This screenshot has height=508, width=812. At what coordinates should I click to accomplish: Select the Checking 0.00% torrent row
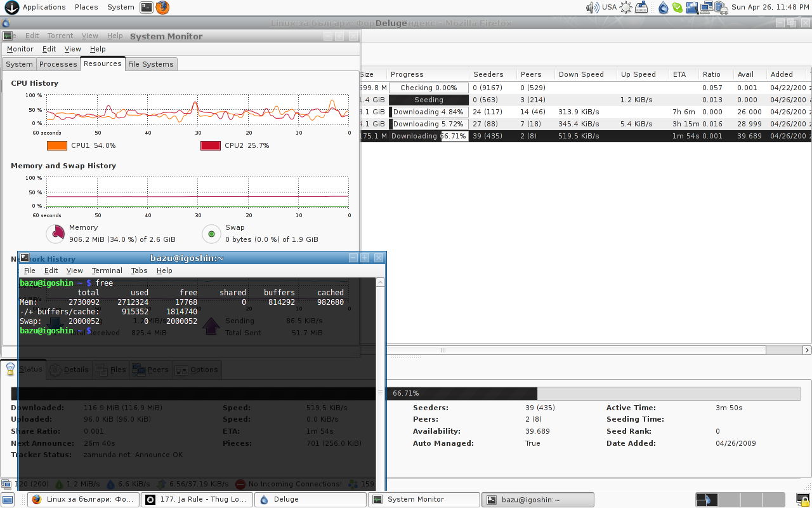pos(586,88)
